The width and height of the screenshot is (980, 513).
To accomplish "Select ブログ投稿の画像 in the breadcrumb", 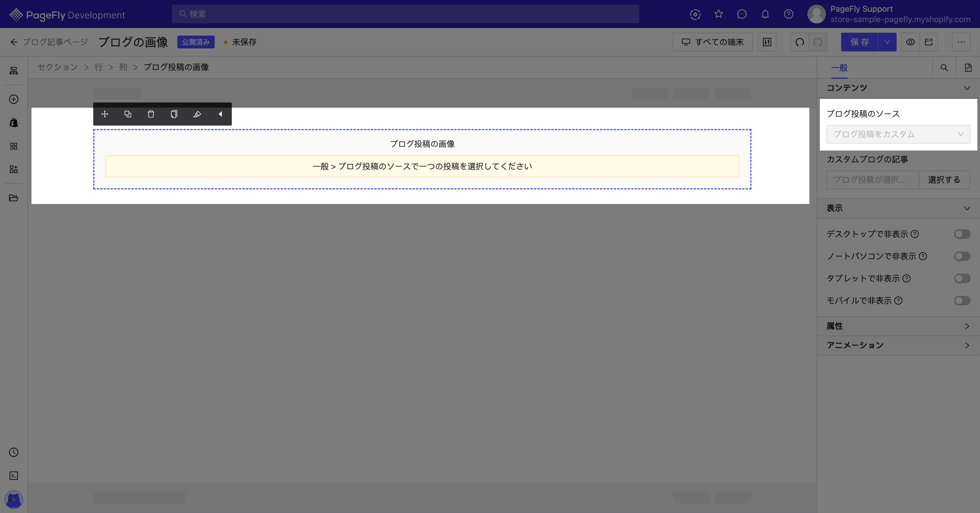I will pyautogui.click(x=176, y=67).
